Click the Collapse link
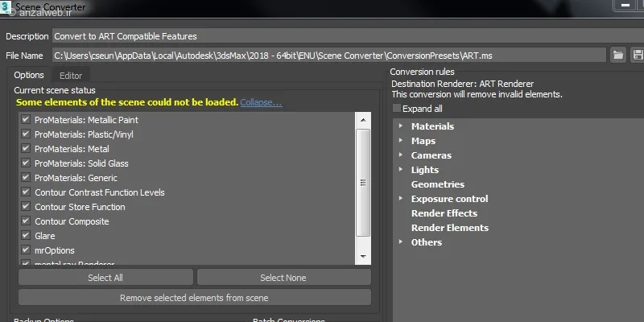The image size is (644, 322). (261, 103)
